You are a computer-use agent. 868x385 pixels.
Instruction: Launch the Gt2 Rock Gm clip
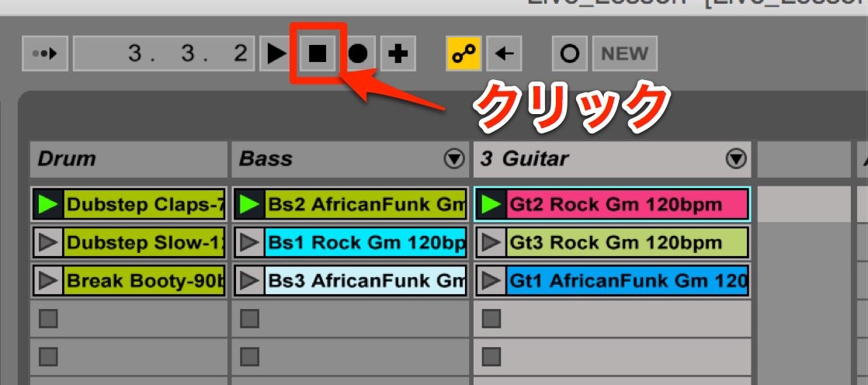point(491,205)
